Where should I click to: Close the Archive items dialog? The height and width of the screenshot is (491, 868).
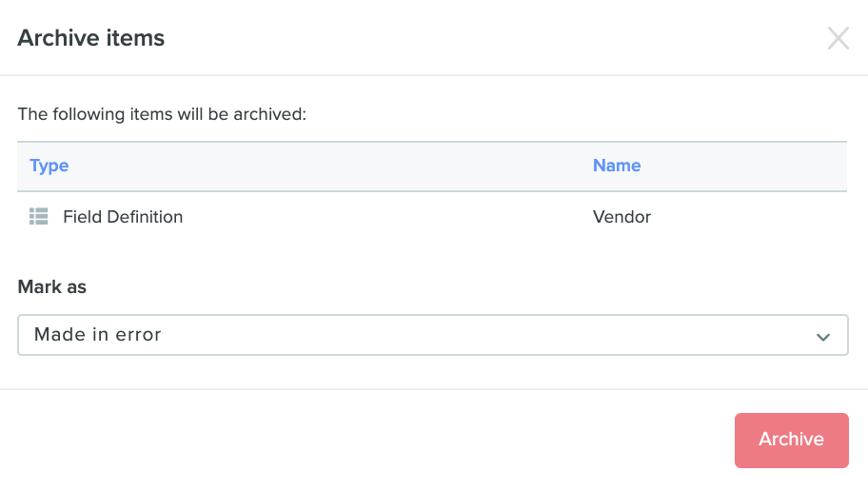(x=838, y=38)
